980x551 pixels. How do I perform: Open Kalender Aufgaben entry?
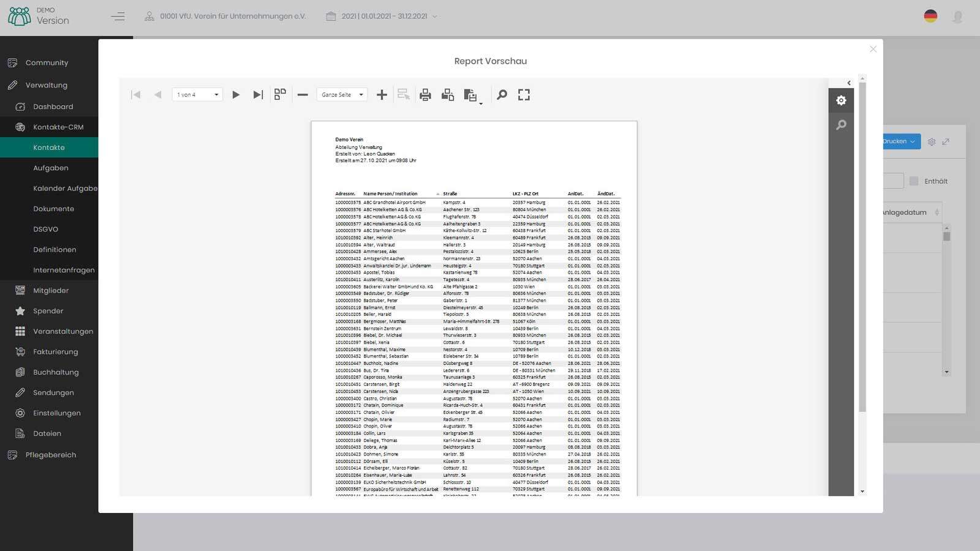(x=65, y=188)
